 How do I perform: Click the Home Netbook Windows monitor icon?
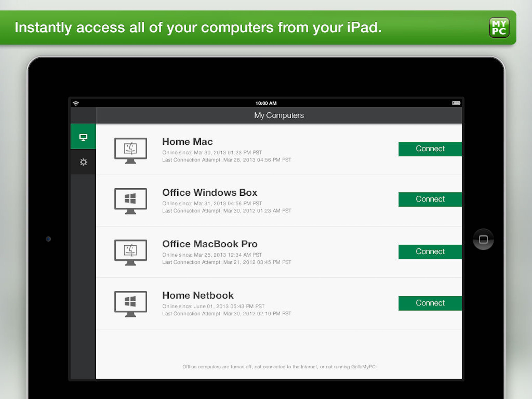point(130,304)
